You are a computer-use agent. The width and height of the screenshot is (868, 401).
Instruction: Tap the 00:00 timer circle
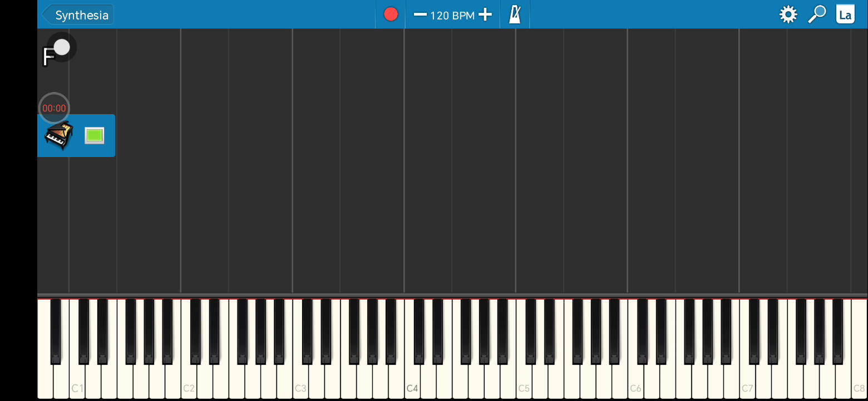tap(54, 108)
